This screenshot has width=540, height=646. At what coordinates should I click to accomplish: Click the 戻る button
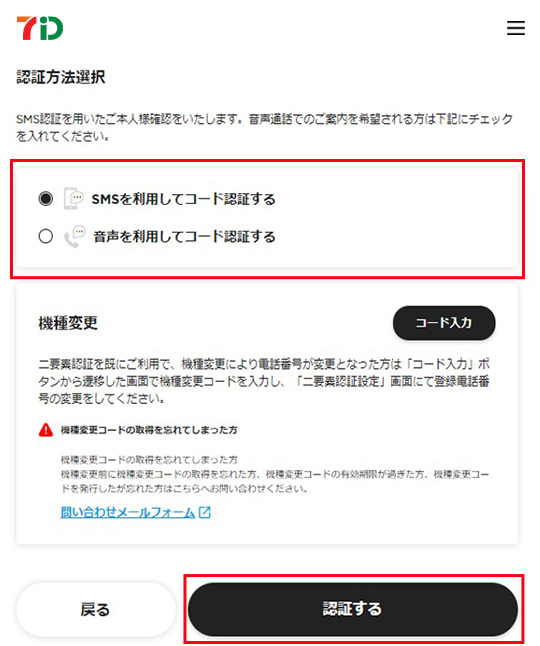tap(96, 609)
